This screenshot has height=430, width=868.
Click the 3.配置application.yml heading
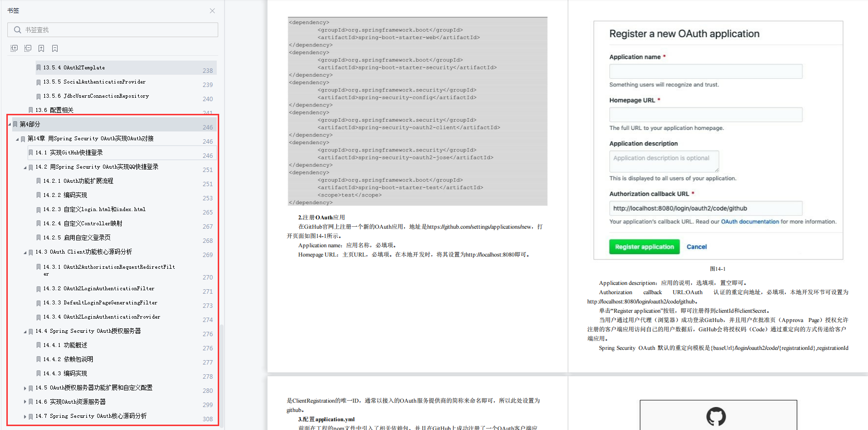coord(327,419)
